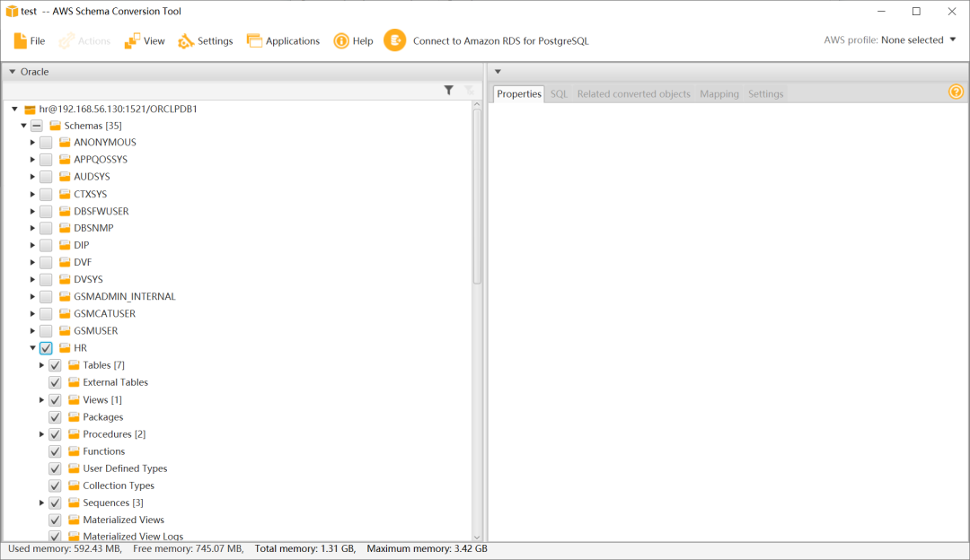Click the Materialized Views folder icon
This screenshot has height=560, width=970.
(x=74, y=520)
